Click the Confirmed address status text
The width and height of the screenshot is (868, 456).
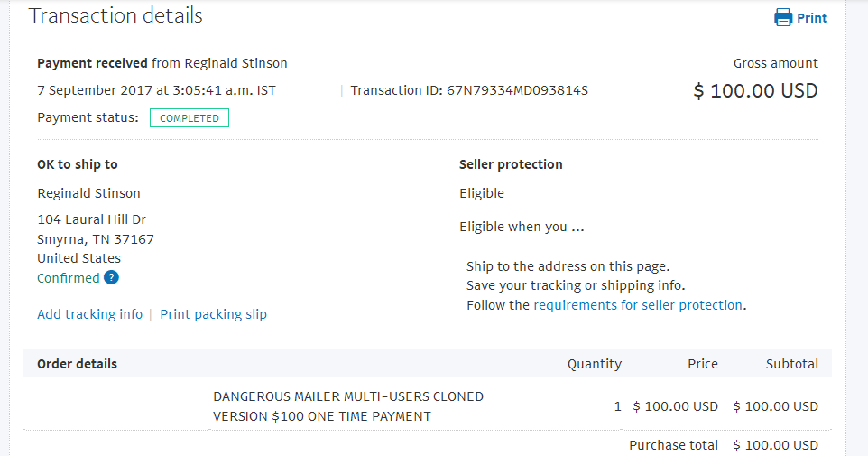click(68, 278)
